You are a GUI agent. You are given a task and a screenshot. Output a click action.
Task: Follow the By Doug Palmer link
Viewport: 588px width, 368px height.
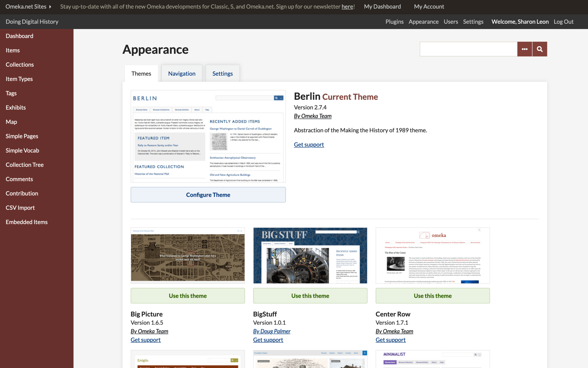point(271,331)
